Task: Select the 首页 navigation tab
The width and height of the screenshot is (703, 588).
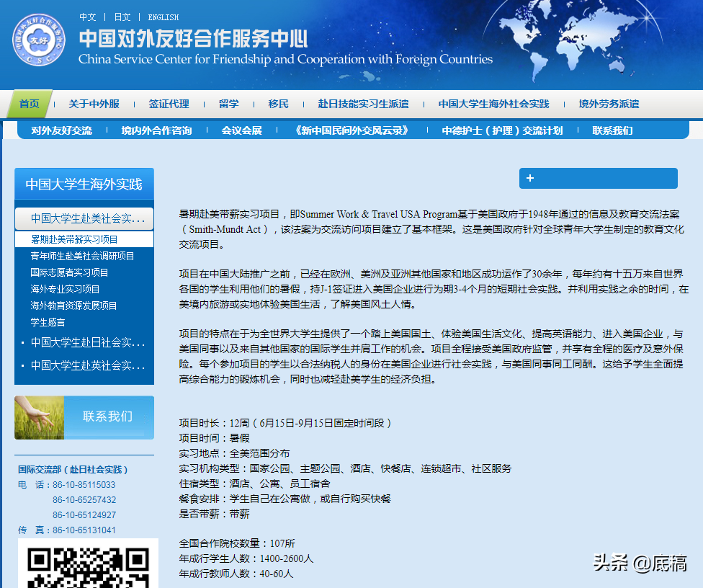Action: [x=28, y=103]
